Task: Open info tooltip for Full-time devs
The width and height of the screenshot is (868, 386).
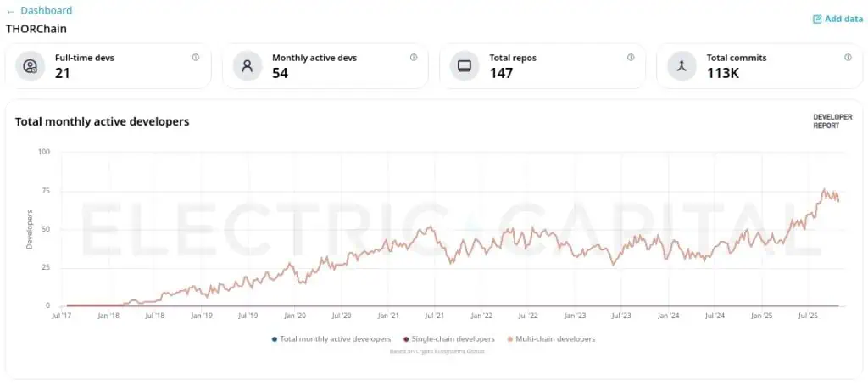Action: tap(196, 58)
